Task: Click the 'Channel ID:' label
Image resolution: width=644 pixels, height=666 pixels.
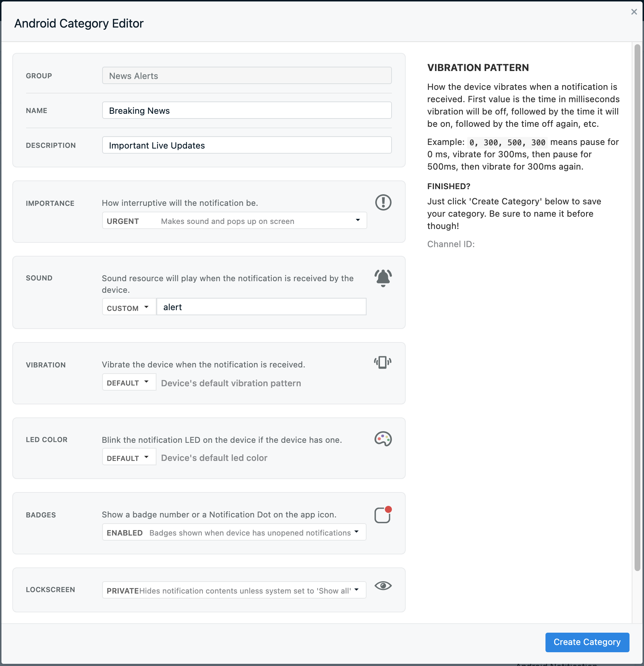Action: 451,244
